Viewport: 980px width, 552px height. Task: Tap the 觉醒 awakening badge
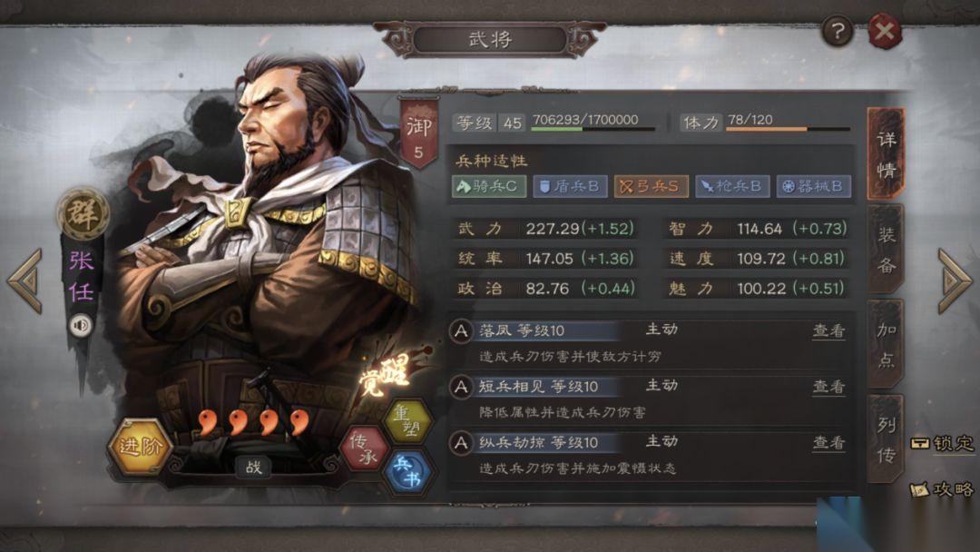click(x=387, y=374)
